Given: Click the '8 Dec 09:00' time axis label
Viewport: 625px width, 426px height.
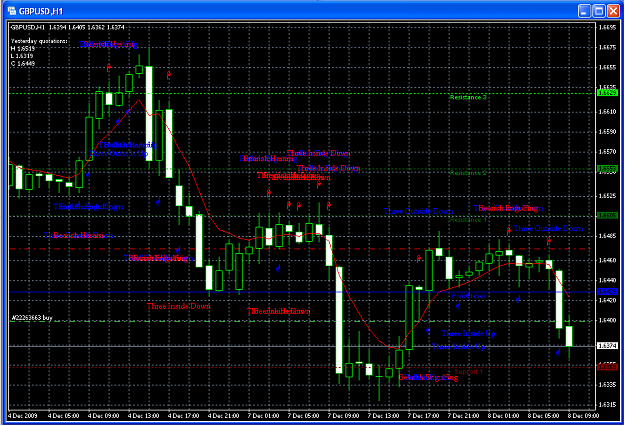Looking at the screenshot, I should 584,416.
